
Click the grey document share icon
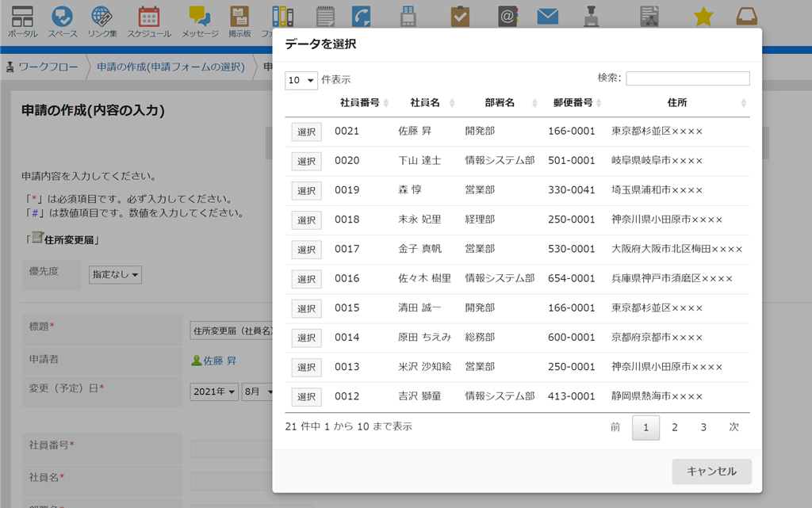click(649, 17)
